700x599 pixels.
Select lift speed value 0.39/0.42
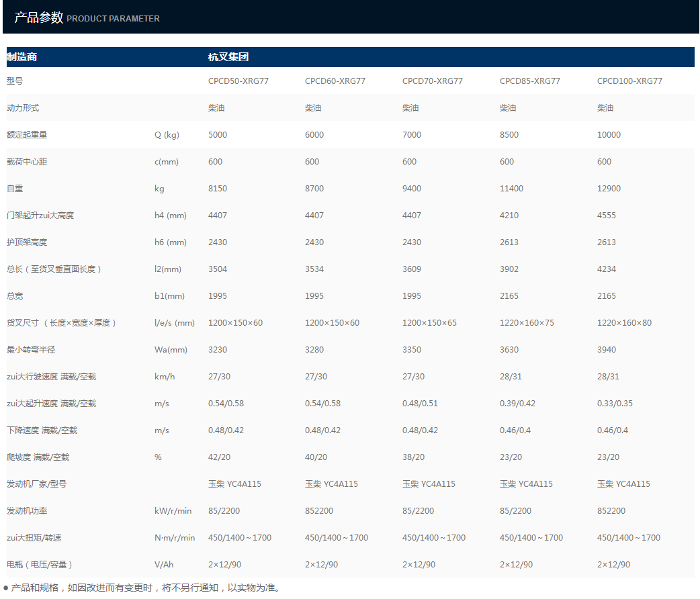pyautogui.click(x=517, y=404)
